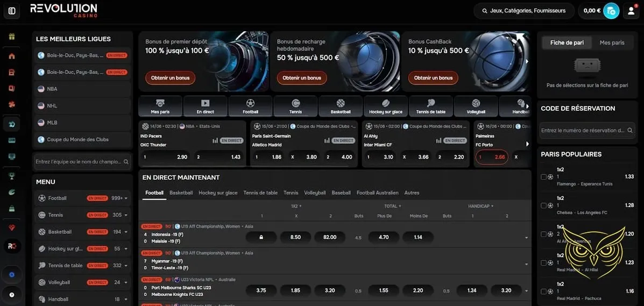
Task: Open the shopping bag sidebar icon
Action: (12, 208)
